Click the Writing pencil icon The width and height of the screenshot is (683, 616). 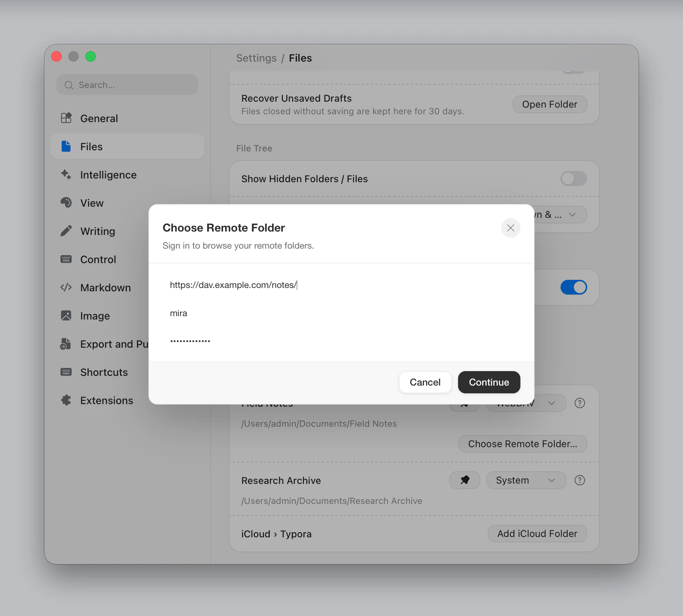[66, 231]
